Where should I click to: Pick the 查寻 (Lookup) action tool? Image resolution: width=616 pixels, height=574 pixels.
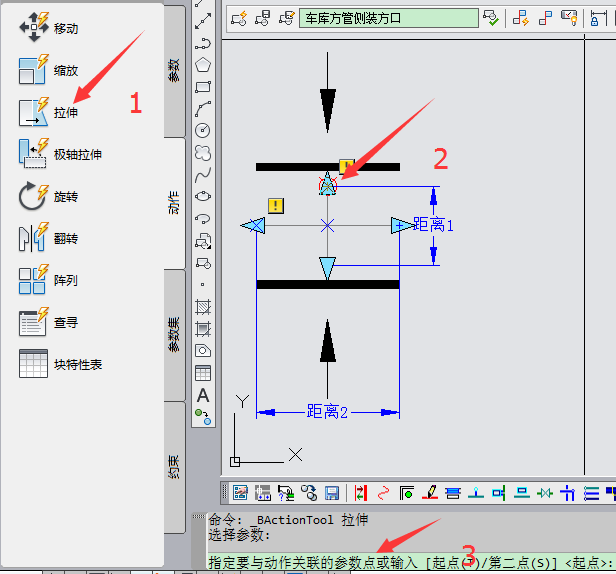click(49, 322)
